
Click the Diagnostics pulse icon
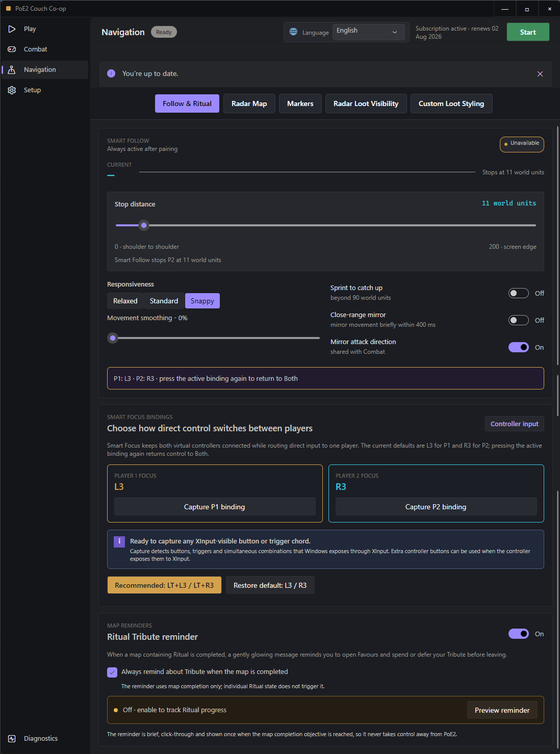12,739
